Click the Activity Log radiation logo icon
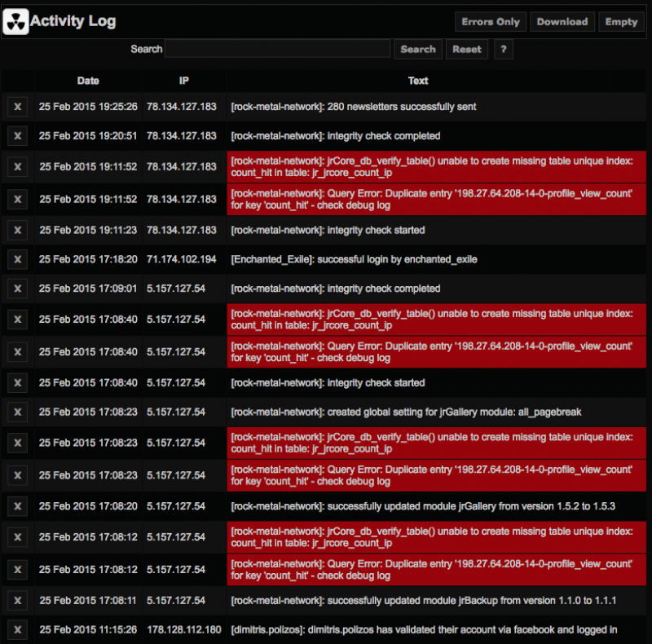The width and height of the screenshot is (652, 644). click(x=15, y=22)
